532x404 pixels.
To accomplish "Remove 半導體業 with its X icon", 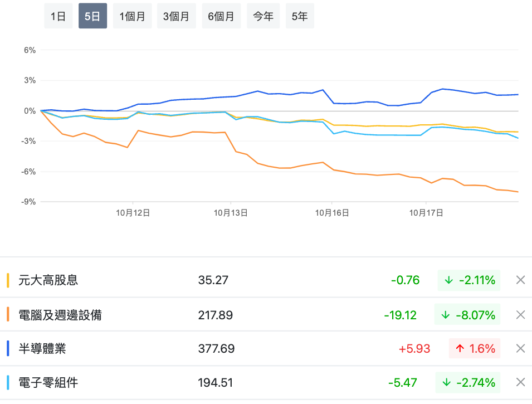I will coord(520,349).
